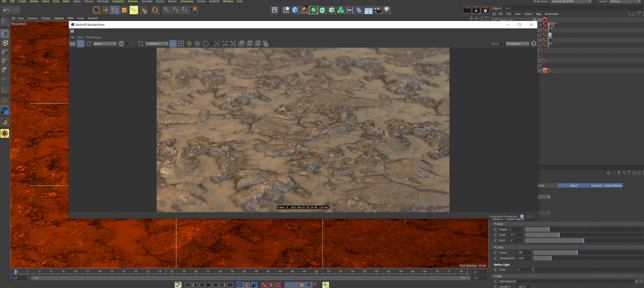
Task: Click the refresh render icon in RenderView
Action: [89, 44]
